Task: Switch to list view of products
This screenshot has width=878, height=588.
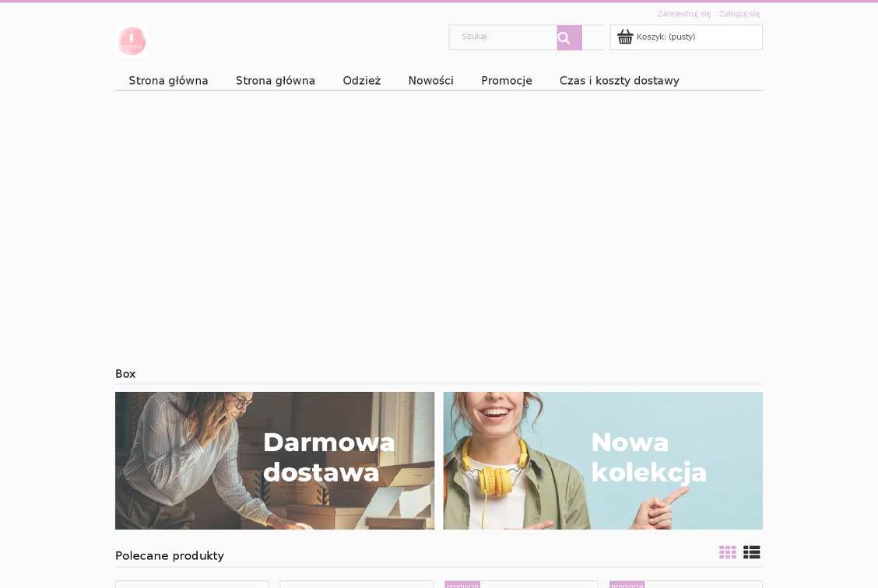Action: click(x=751, y=552)
